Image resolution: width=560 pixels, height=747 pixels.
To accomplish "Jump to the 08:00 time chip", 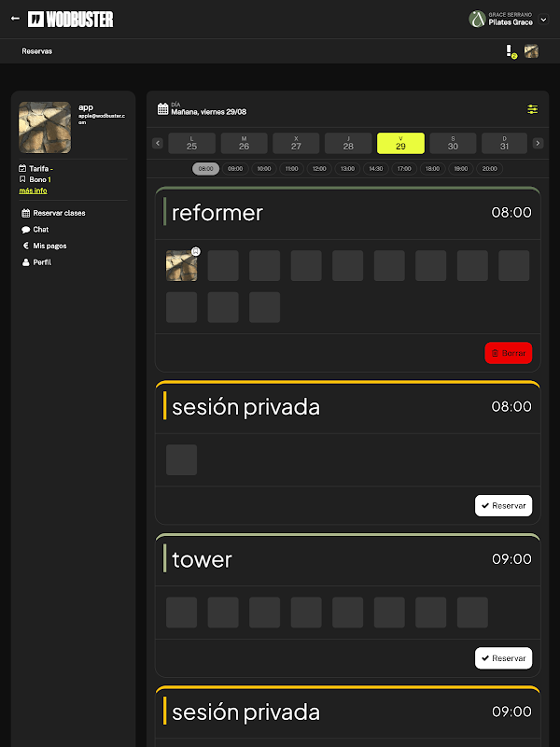I will point(205,169).
